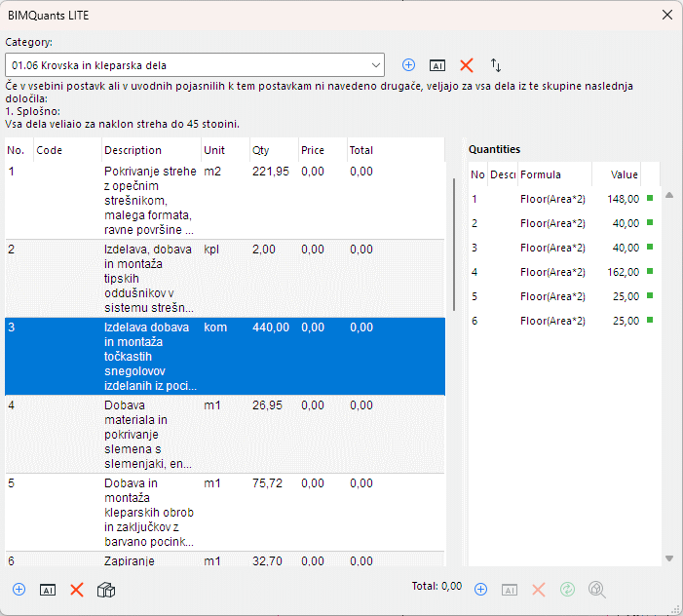Click the Code column header
683x616 pixels.
point(67,150)
